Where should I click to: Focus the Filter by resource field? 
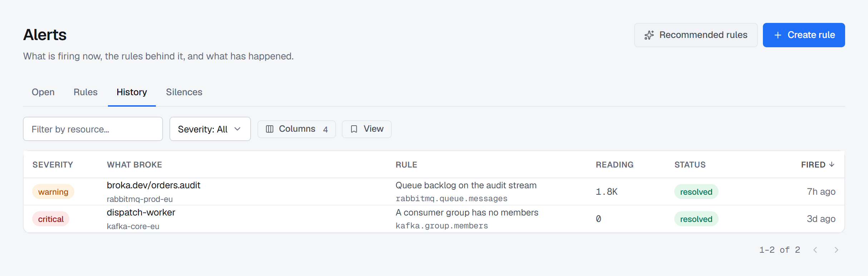click(93, 129)
